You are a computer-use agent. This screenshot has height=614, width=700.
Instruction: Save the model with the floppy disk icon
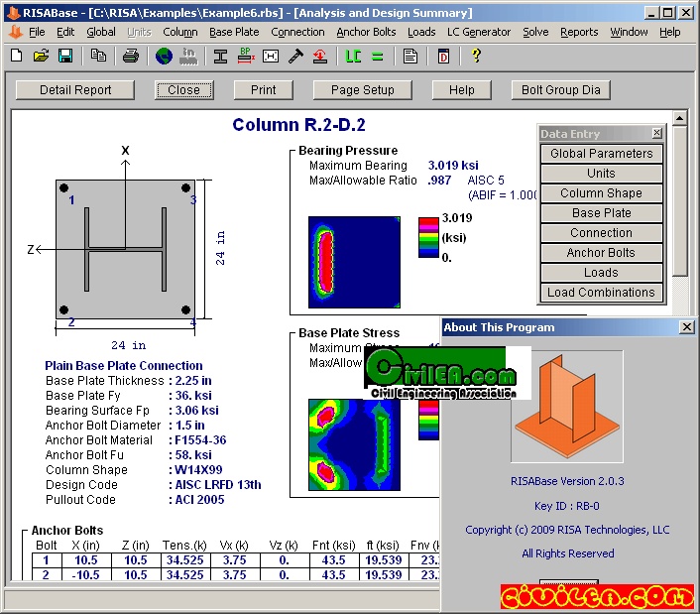tap(65, 56)
